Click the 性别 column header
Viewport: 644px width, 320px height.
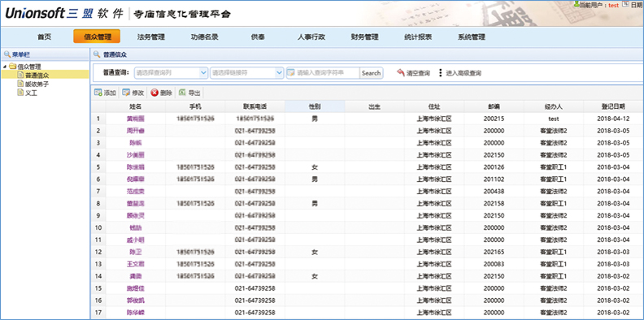[x=315, y=106]
